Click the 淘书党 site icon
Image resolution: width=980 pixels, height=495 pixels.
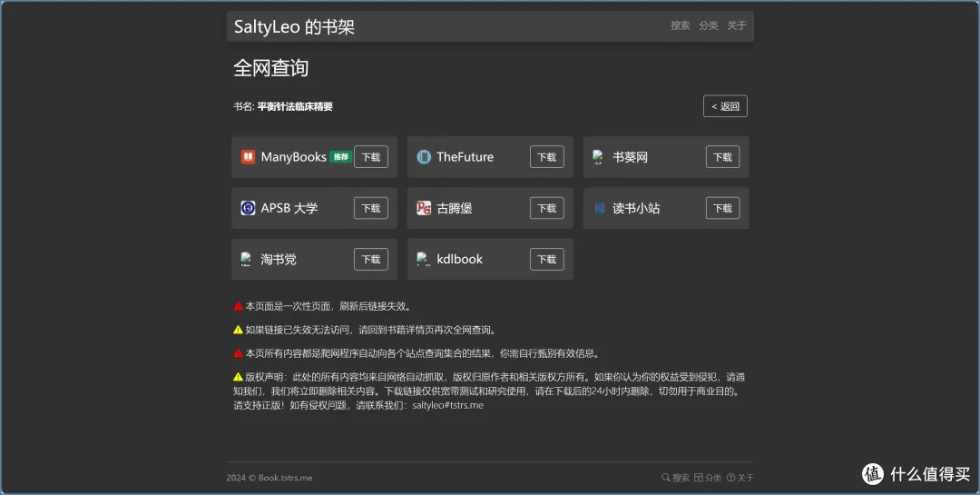tap(246, 259)
